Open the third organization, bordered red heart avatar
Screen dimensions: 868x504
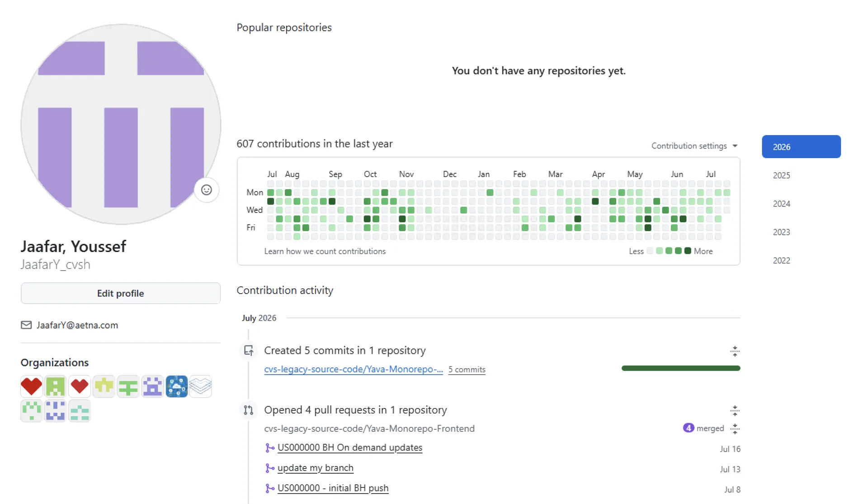80,386
